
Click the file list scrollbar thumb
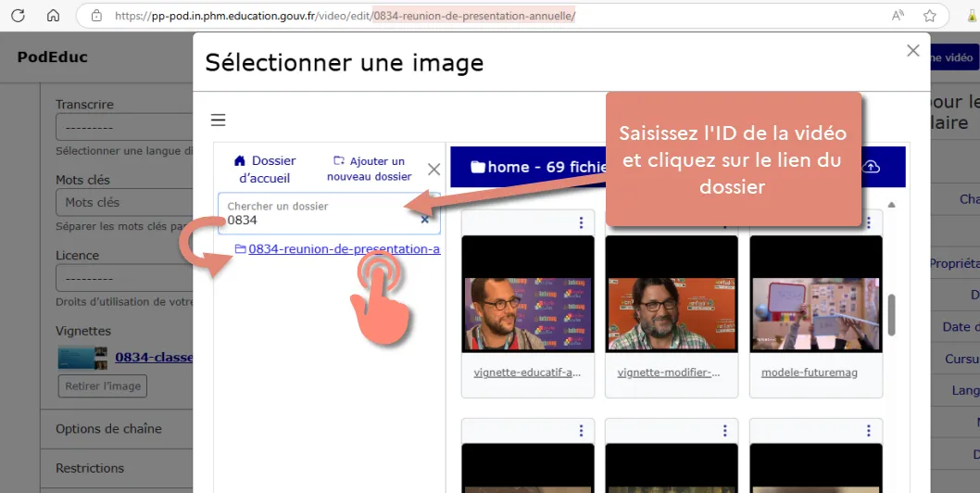click(892, 314)
